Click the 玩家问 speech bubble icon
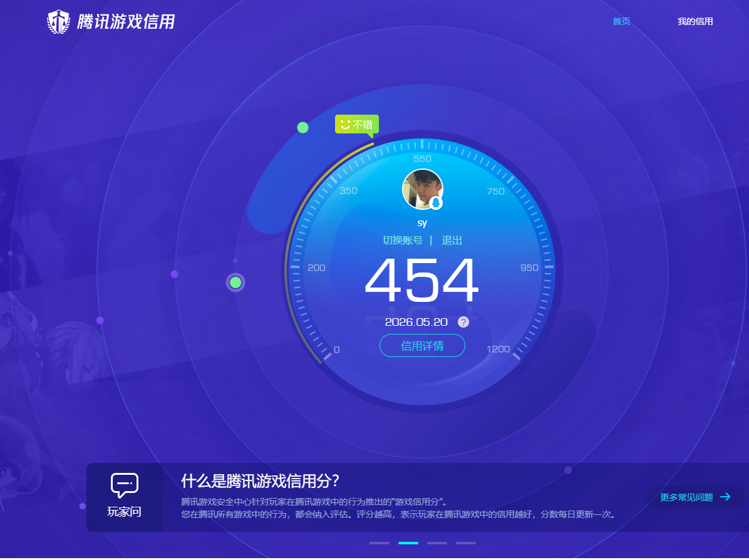 124,485
